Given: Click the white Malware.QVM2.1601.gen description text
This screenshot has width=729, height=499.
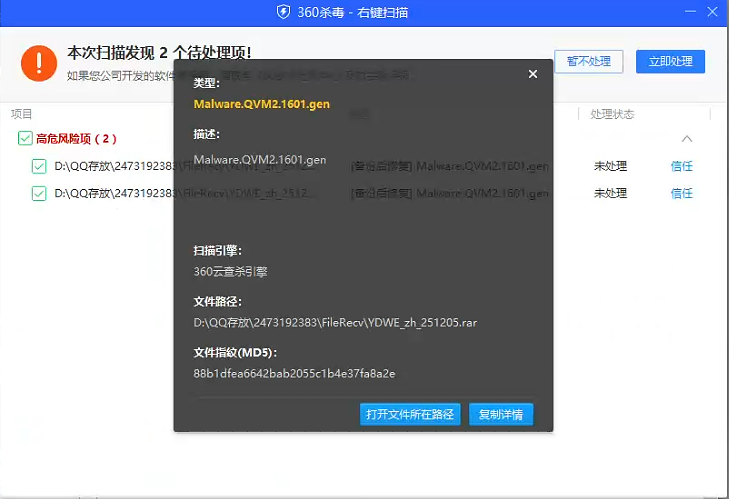Looking at the screenshot, I should pyautogui.click(x=260, y=160).
